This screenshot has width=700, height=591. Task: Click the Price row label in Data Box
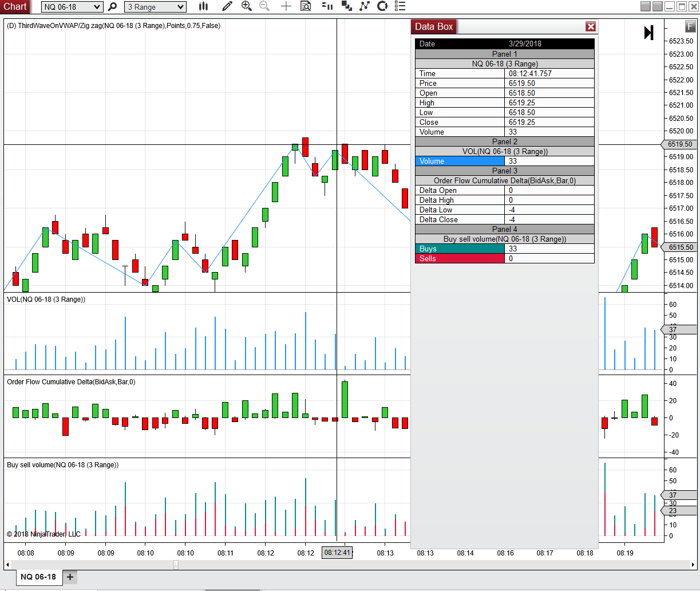click(x=428, y=83)
